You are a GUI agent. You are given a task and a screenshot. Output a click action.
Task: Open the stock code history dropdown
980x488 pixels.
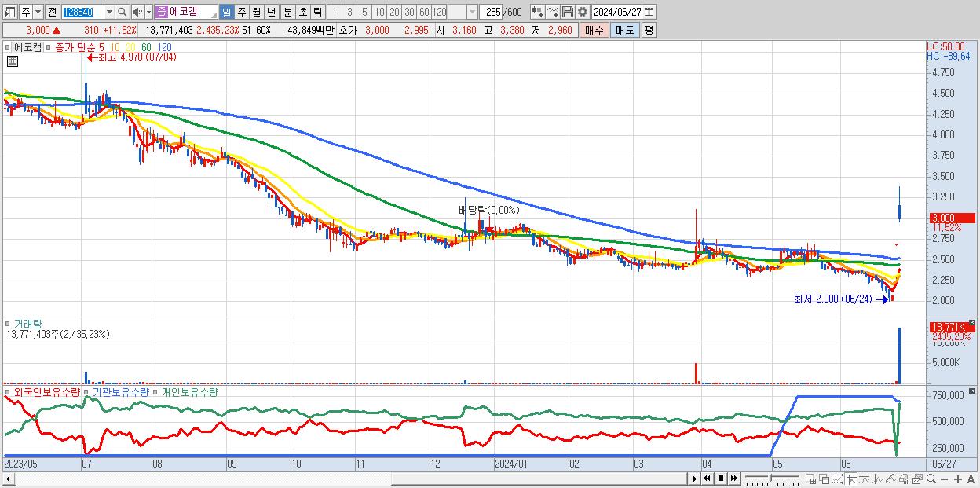(110, 12)
